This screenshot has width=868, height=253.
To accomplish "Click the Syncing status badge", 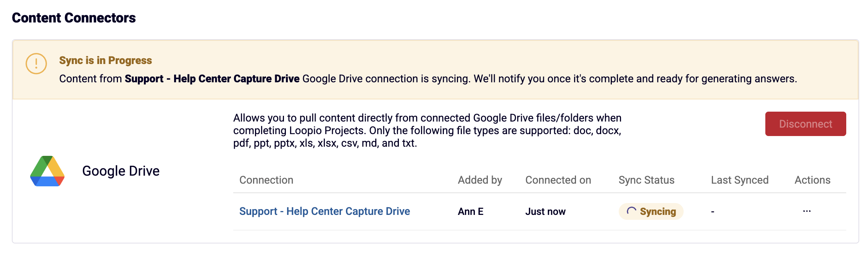I will point(651,211).
